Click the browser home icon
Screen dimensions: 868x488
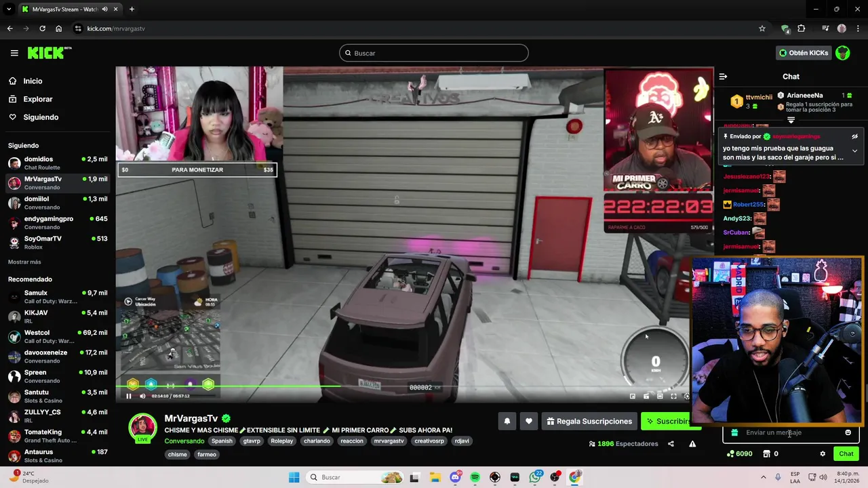click(59, 28)
